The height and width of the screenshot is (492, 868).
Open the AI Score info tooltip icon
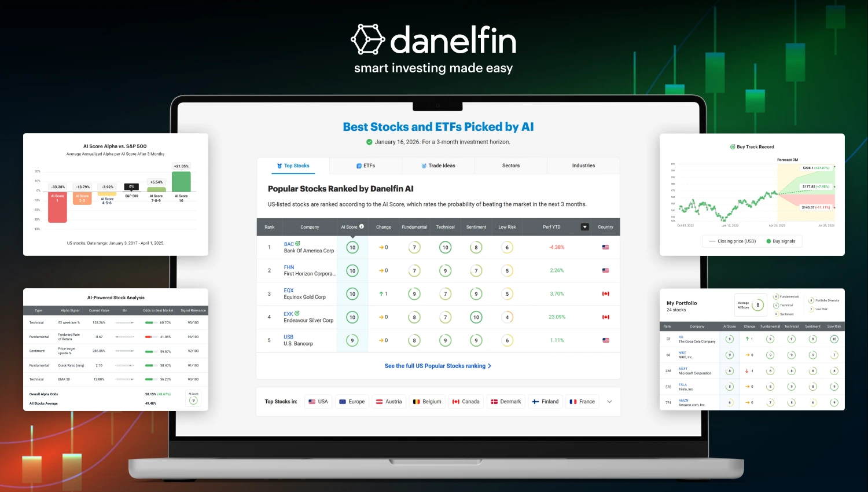pyautogui.click(x=363, y=227)
